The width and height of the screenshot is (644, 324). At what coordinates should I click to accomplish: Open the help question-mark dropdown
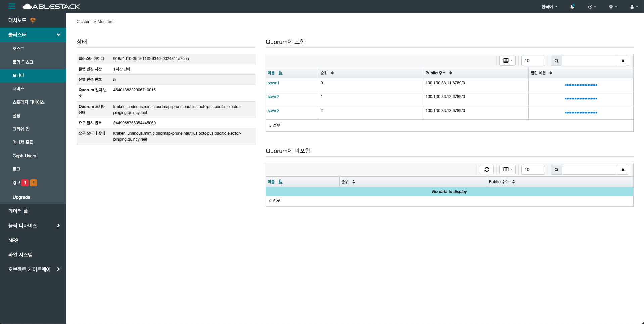tap(592, 7)
